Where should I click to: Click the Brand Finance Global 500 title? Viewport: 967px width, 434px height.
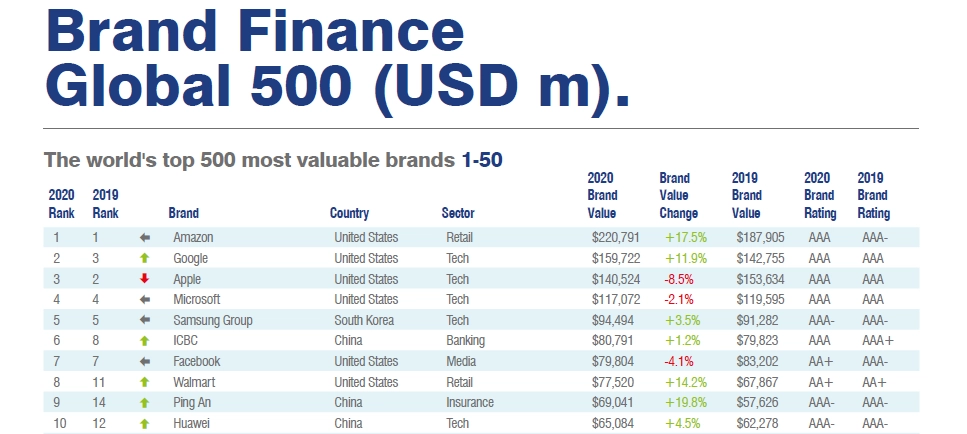(x=338, y=59)
